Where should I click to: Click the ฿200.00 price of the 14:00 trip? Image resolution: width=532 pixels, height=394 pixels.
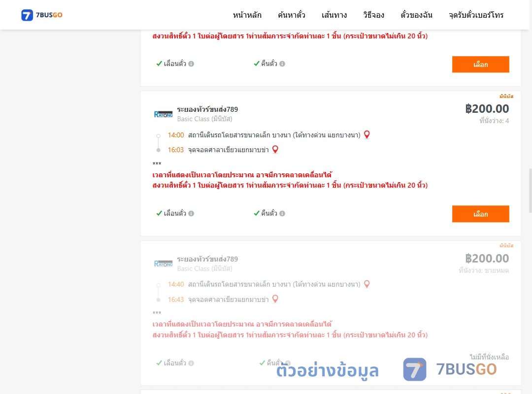487,108
